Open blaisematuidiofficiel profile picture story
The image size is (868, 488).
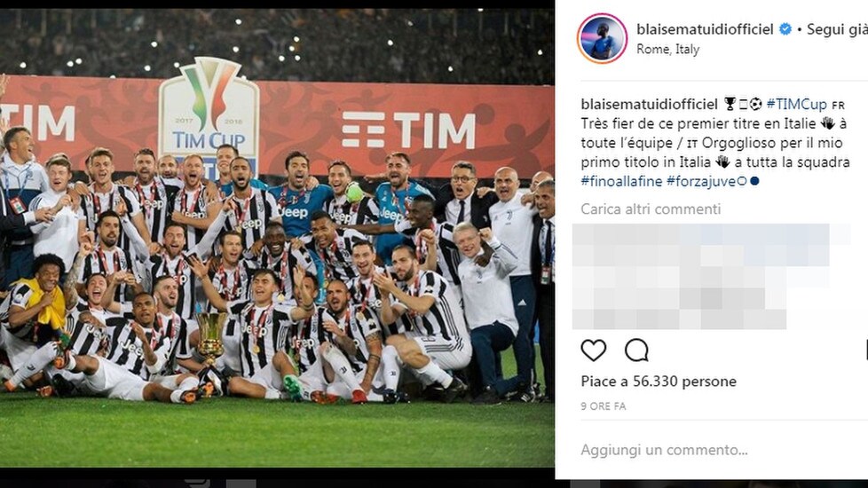[x=602, y=38]
